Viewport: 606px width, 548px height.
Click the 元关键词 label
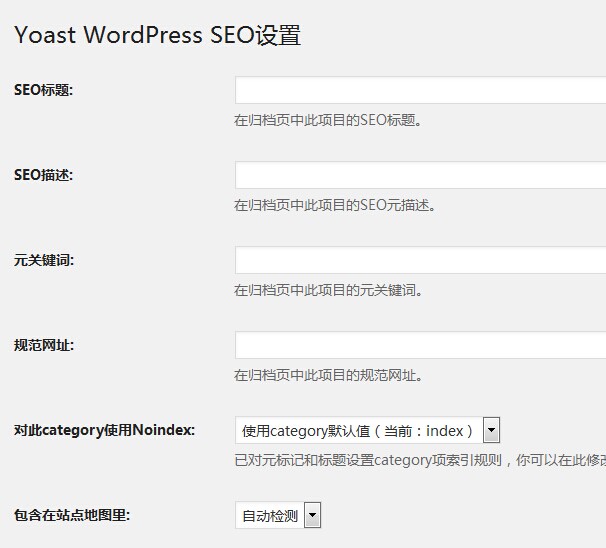coord(43,260)
